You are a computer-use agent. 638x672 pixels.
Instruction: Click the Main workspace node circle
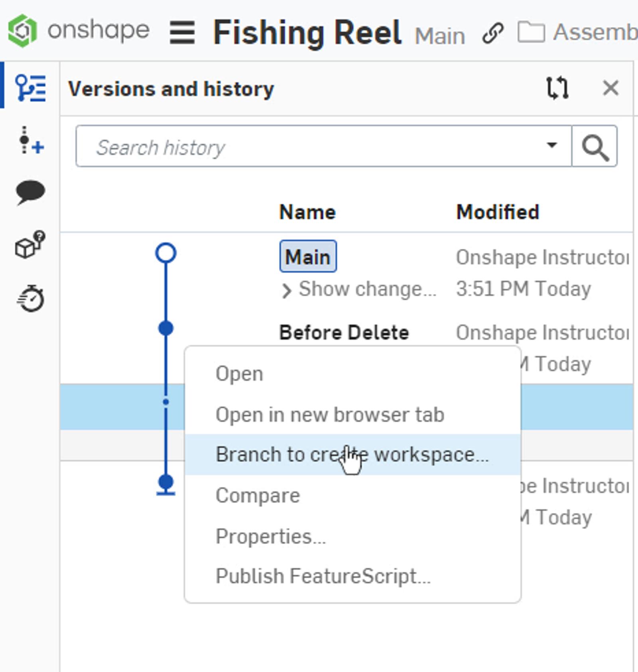(x=166, y=253)
